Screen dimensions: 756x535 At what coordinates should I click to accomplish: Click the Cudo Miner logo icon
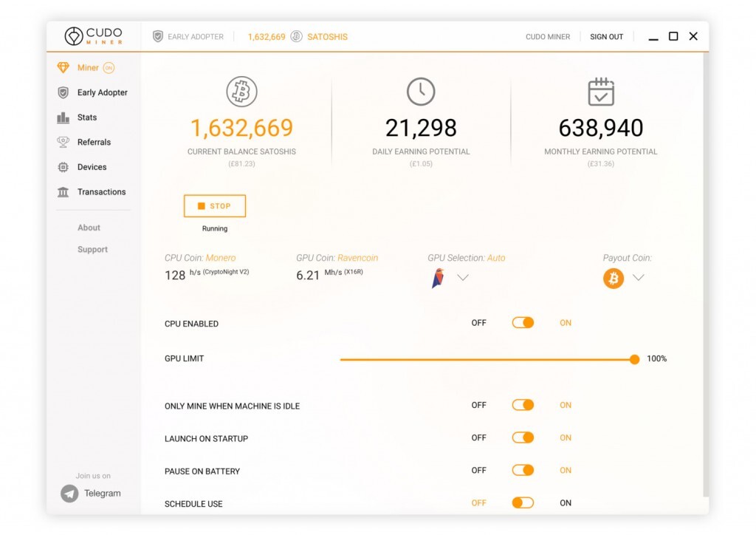(x=74, y=36)
